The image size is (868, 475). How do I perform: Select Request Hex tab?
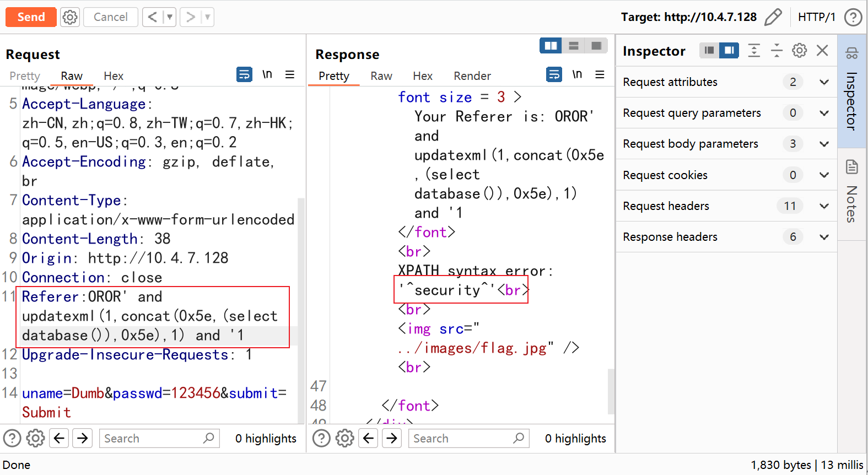click(x=114, y=76)
